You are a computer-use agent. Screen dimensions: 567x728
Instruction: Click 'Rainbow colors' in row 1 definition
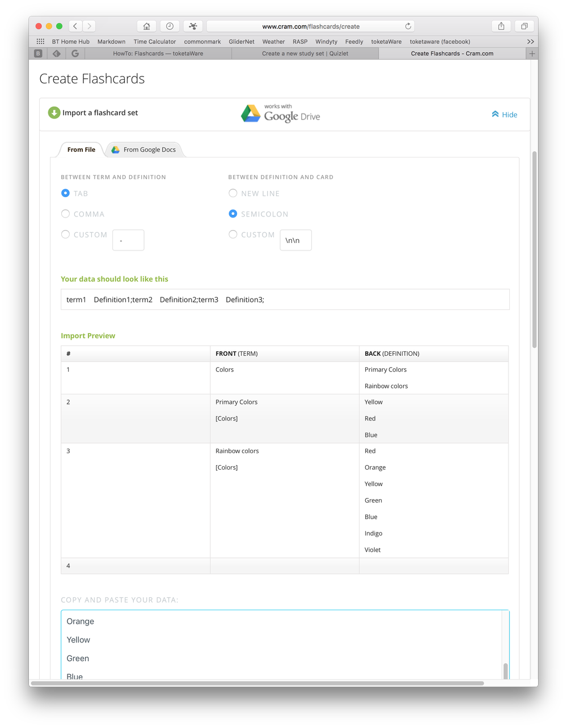(x=386, y=386)
